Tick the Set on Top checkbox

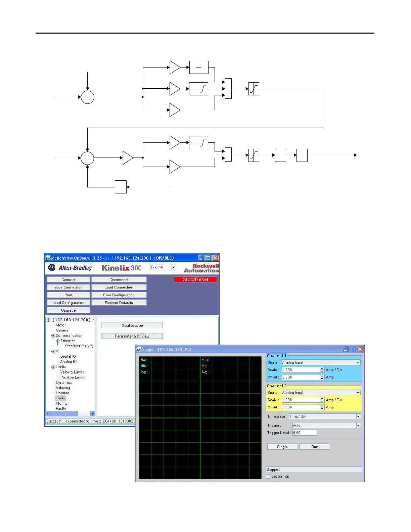[x=268, y=476]
